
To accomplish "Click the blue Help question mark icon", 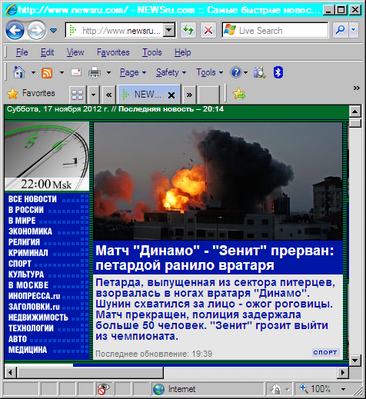I will pos(236,72).
